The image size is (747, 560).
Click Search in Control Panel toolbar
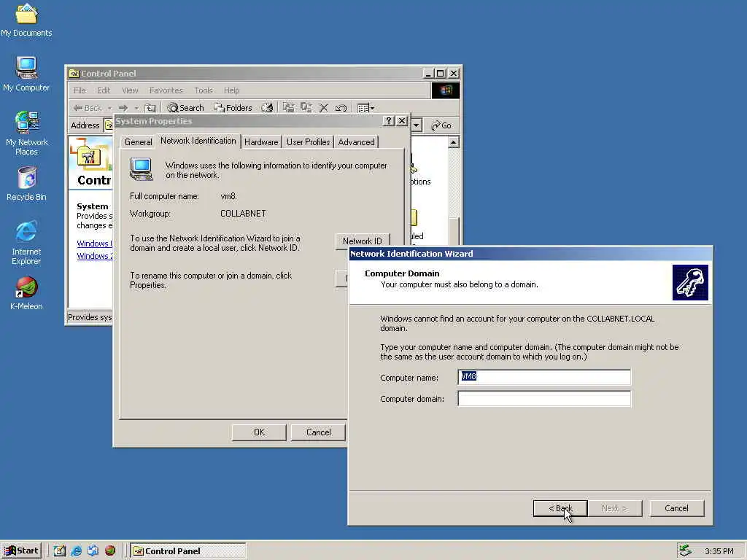click(x=185, y=108)
